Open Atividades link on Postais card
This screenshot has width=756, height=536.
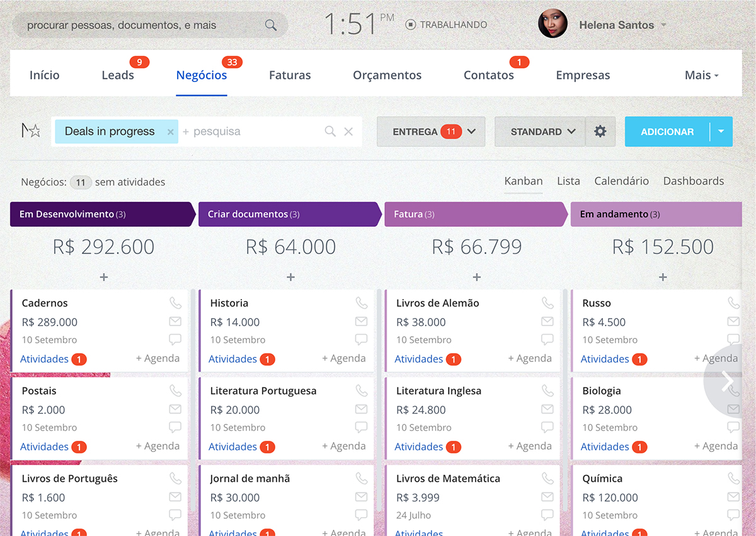point(44,446)
